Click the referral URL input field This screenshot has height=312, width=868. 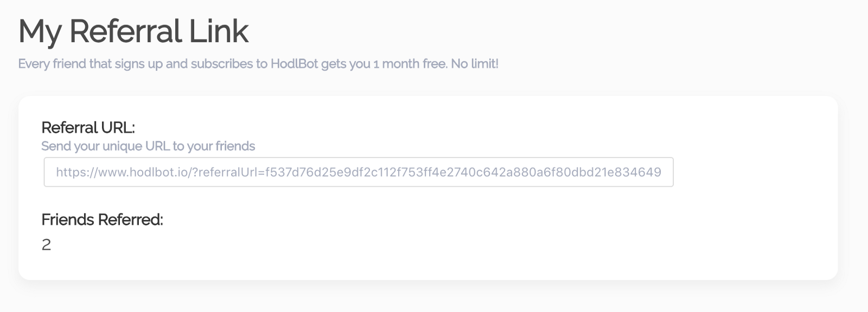click(358, 172)
